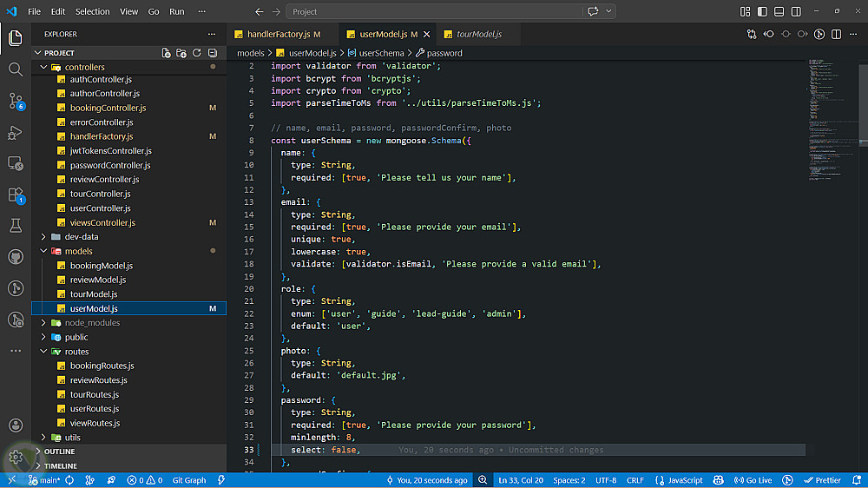The height and width of the screenshot is (488, 868).
Task: Open the Run and Debug view
Action: [16, 132]
